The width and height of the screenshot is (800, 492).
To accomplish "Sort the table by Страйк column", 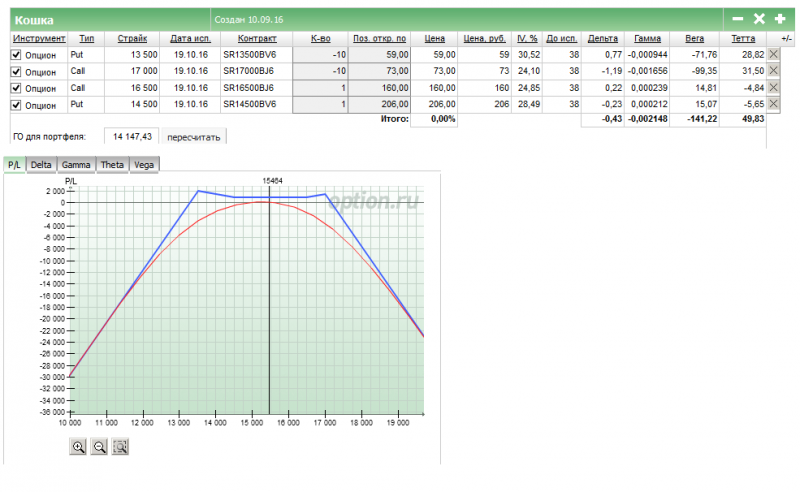I will (132, 38).
